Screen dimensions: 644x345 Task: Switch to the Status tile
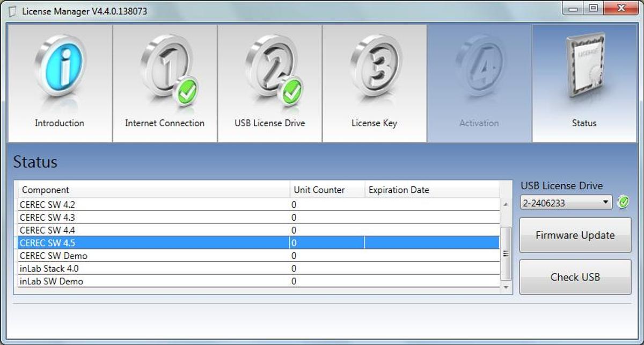click(x=584, y=83)
